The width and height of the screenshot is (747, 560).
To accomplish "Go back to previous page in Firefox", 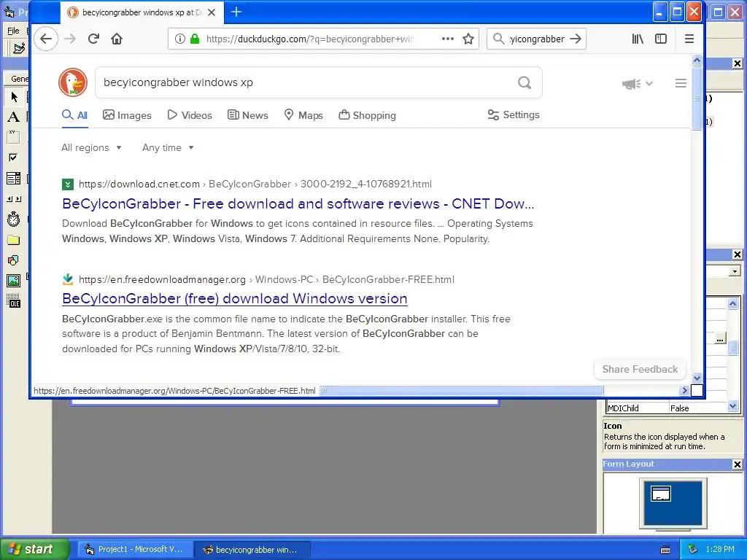I will pyautogui.click(x=46, y=39).
